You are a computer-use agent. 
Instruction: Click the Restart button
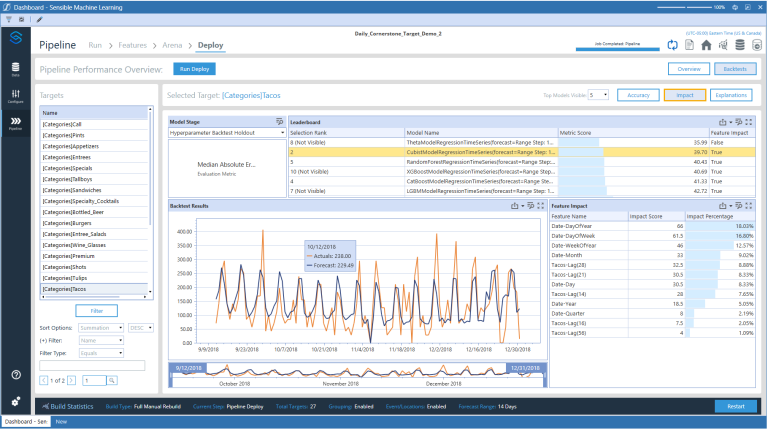(x=736, y=406)
